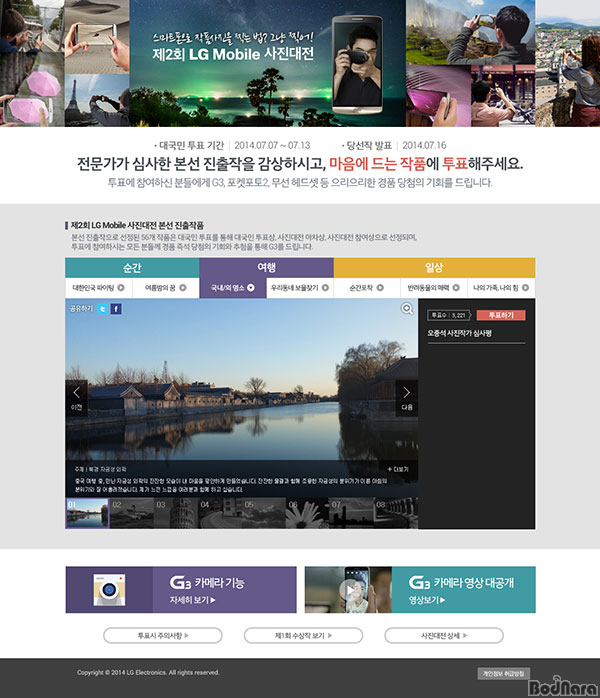Go to next photo with right arrow
This screenshot has height=698, width=600.
click(x=407, y=398)
